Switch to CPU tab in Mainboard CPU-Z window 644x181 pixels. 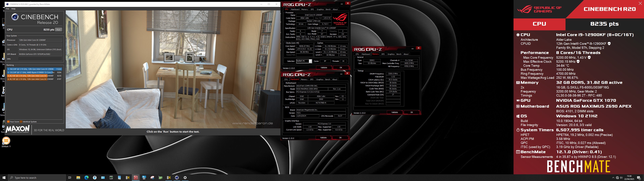click(x=286, y=79)
